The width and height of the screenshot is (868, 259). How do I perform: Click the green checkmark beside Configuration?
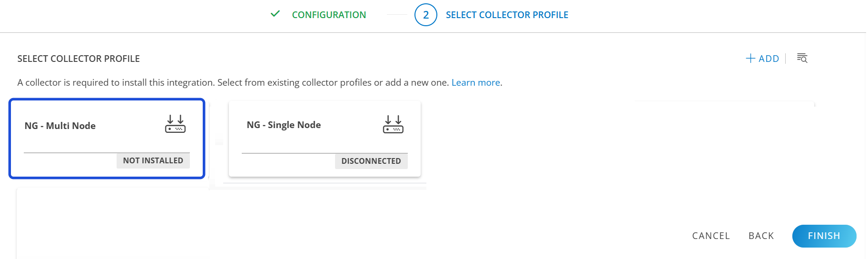click(275, 14)
